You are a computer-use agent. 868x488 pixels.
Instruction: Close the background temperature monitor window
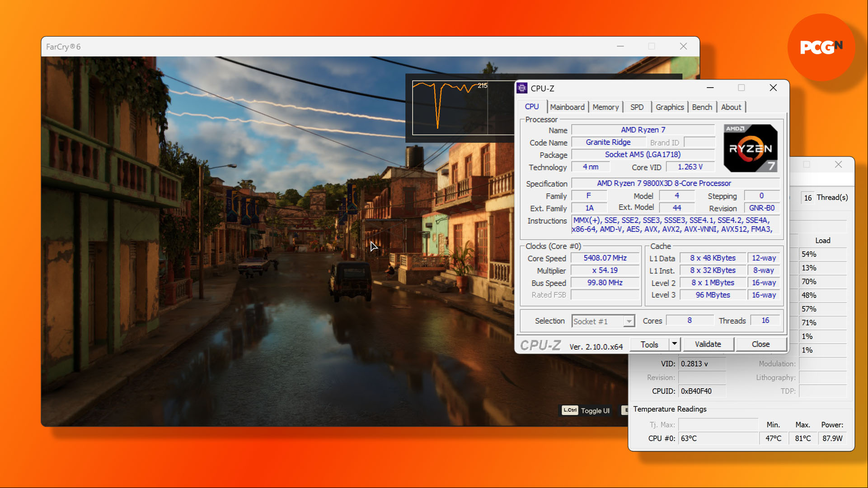point(839,165)
